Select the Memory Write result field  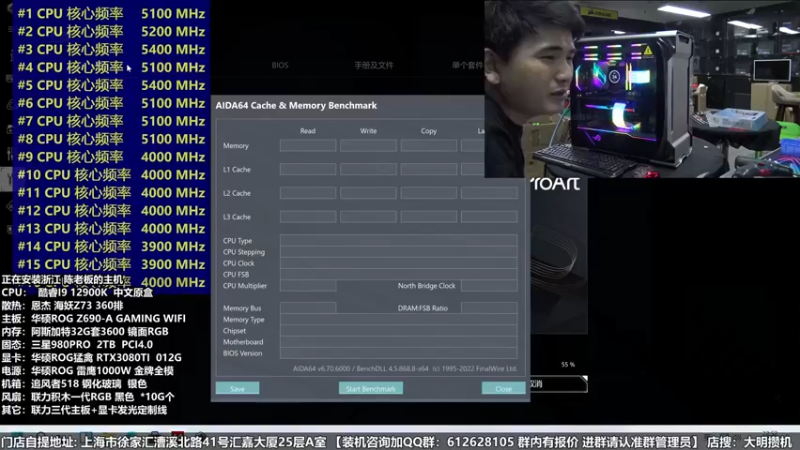(368, 146)
